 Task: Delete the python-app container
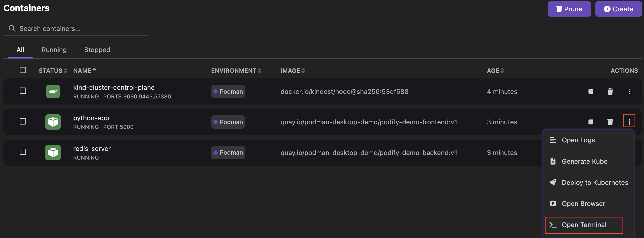tap(610, 122)
